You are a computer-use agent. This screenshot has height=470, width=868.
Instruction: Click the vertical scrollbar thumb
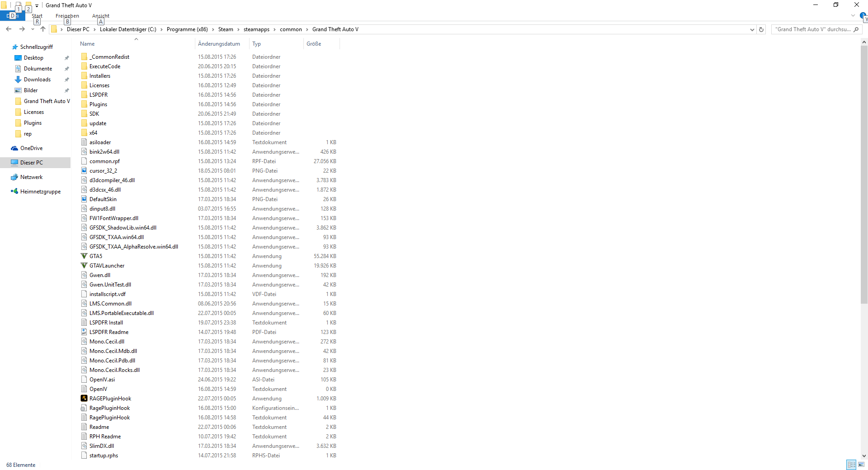pos(864,174)
